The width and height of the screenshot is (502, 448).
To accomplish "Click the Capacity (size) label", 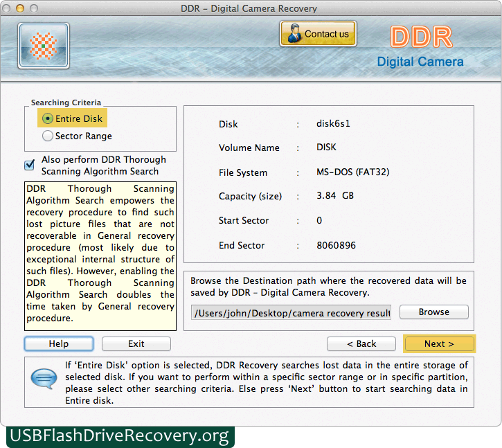I will click(x=250, y=196).
